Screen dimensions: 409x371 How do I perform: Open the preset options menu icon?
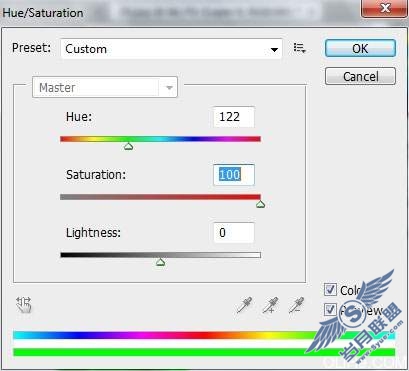(x=299, y=48)
